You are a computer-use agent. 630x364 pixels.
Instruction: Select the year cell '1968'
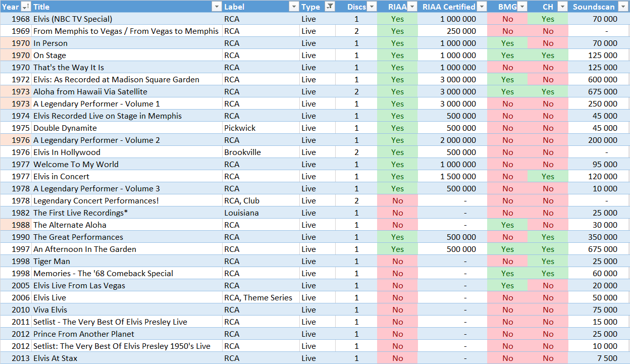coord(16,19)
